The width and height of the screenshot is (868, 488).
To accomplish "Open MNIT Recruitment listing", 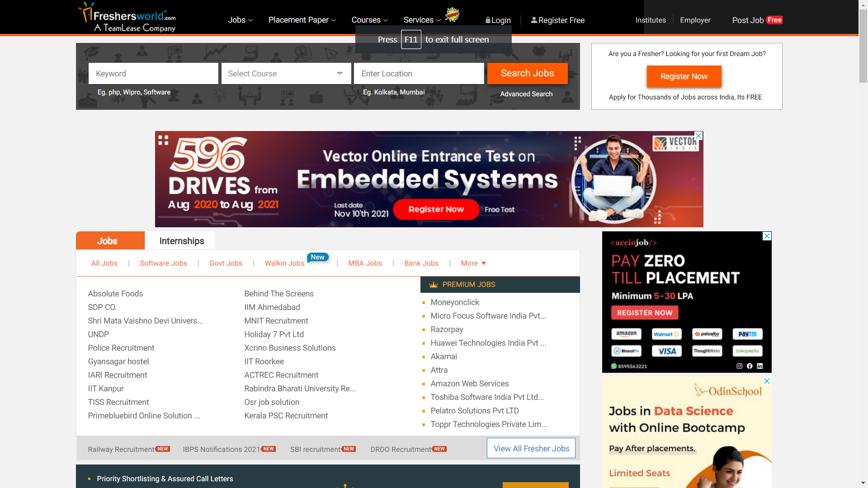I will click(x=276, y=321).
